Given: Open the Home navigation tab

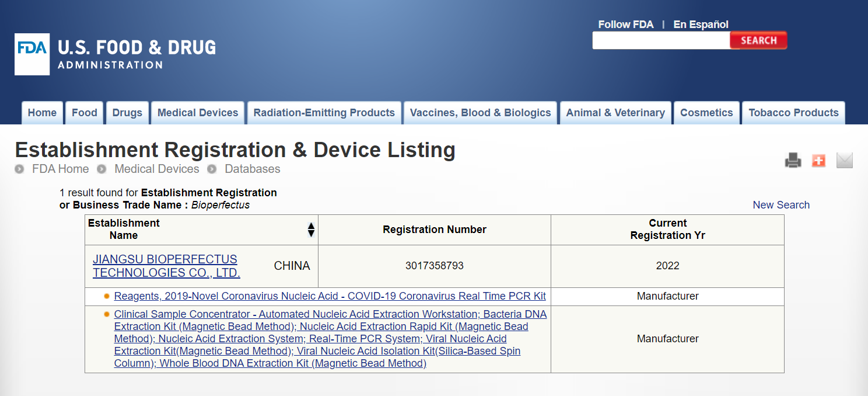Looking at the screenshot, I should pyautogui.click(x=42, y=113).
